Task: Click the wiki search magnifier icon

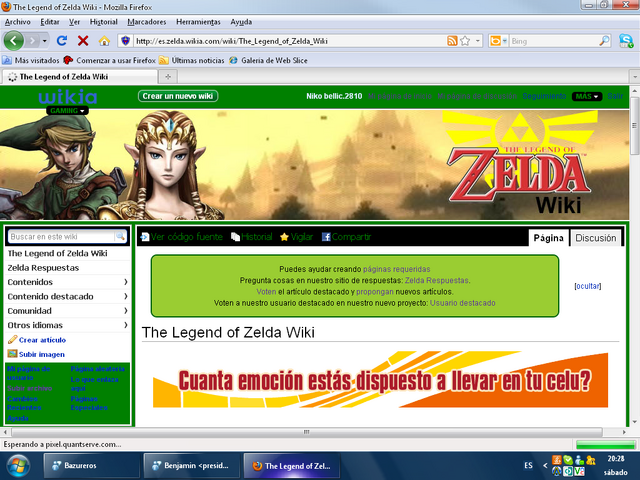Action: [120, 236]
